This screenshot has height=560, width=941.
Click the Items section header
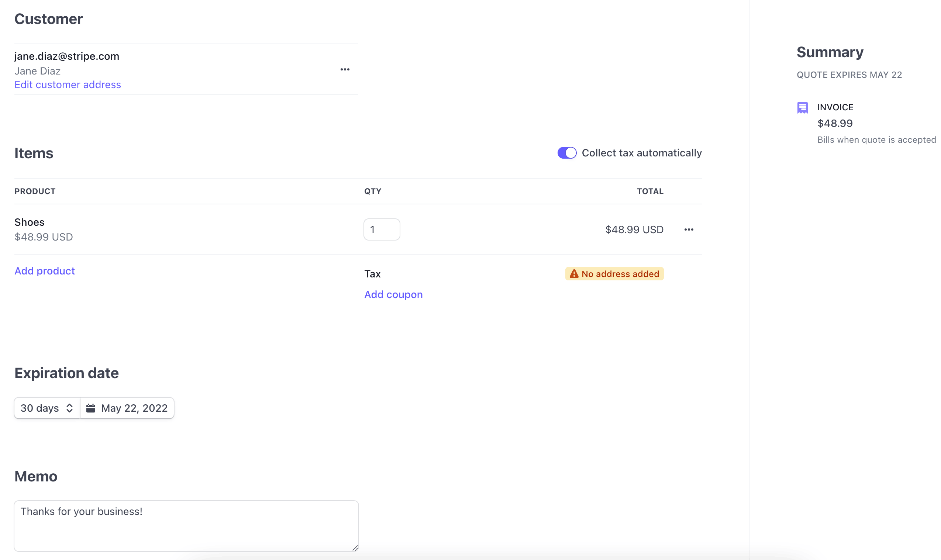(33, 152)
